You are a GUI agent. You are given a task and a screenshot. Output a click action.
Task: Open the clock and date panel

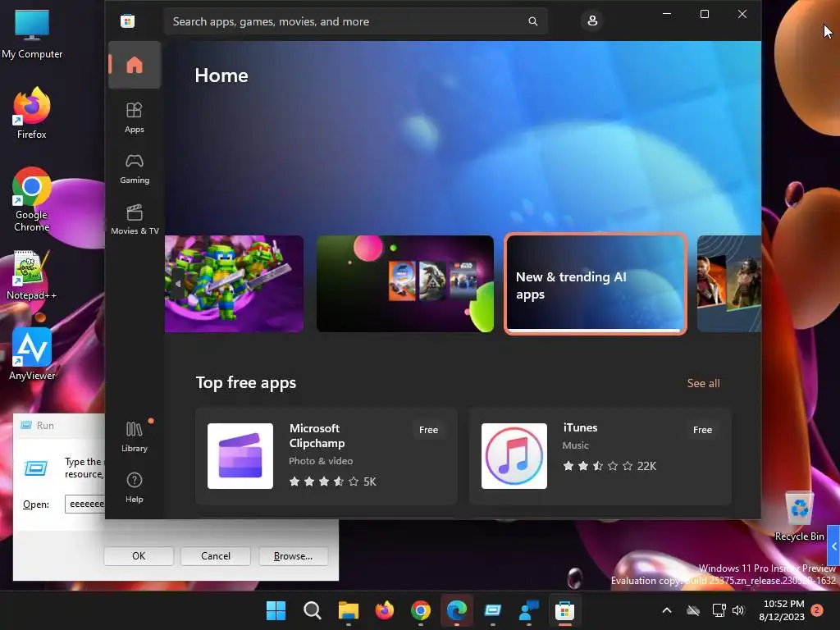[x=782, y=610]
